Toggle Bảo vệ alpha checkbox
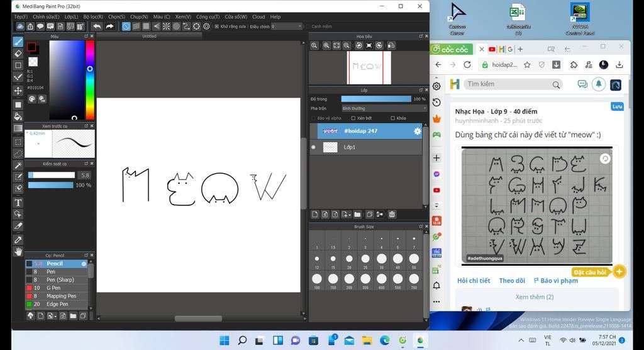The width and height of the screenshot is (644, 350). 314,118
